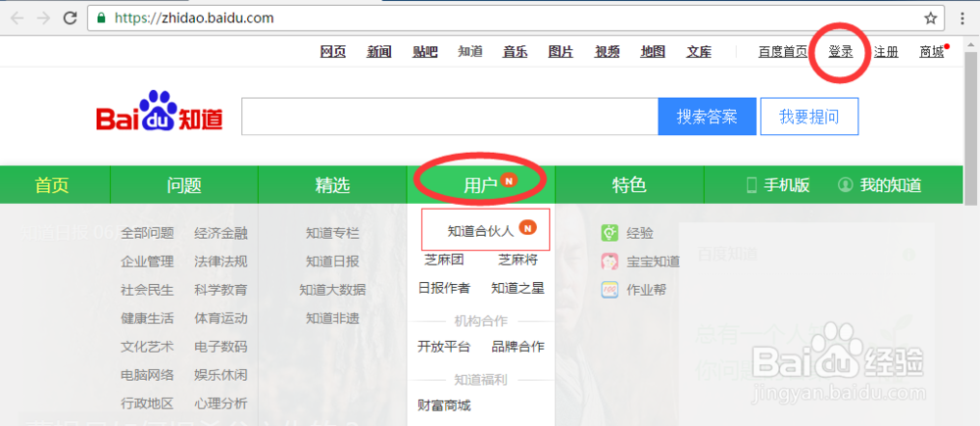The height and width of the screenshot is (426, 980).
Task: Open the 贴吧 link
Action: tap(425, 52)
